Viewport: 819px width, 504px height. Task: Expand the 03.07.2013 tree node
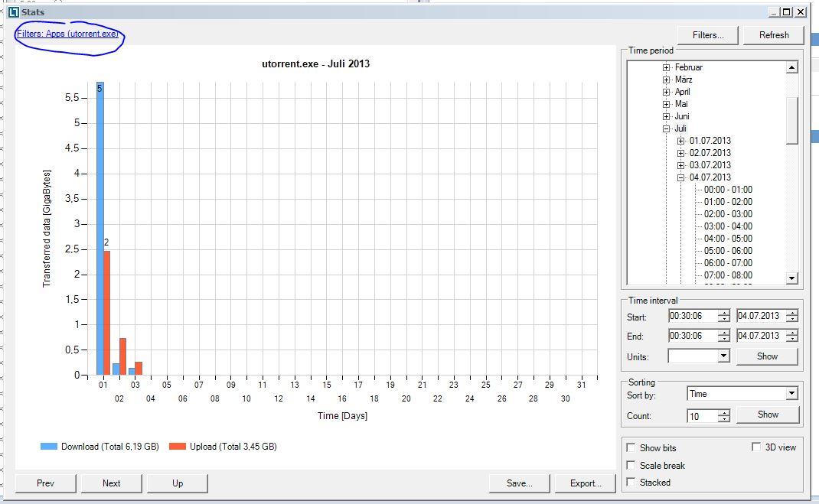click(680, 165)
